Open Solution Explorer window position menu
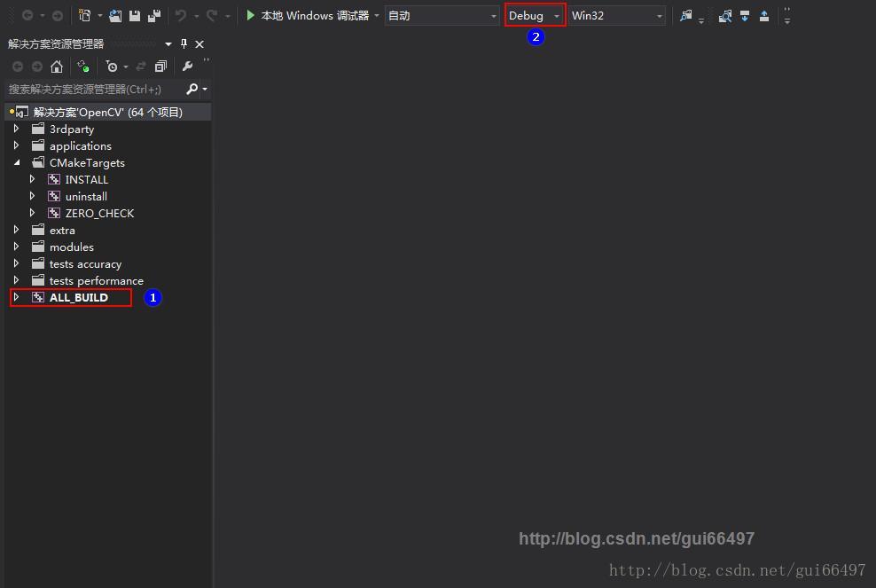Viewport: 876px width, 588px height. tap(168, 43)
